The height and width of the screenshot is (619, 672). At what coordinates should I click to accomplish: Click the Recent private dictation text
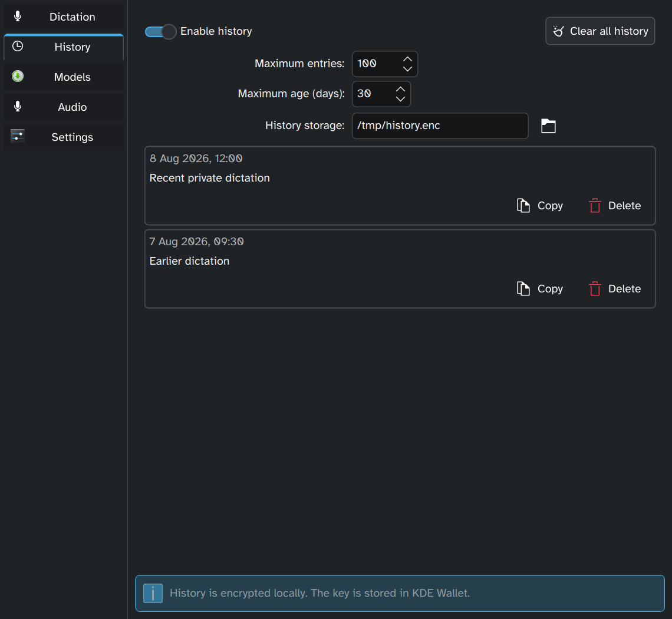pos(210,178)
